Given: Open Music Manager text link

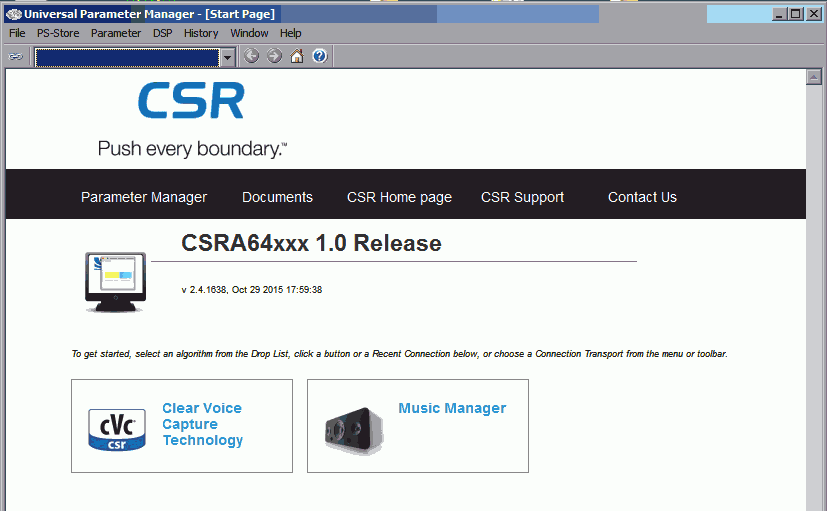Looking at the screenshot, I should coord(452,408).
